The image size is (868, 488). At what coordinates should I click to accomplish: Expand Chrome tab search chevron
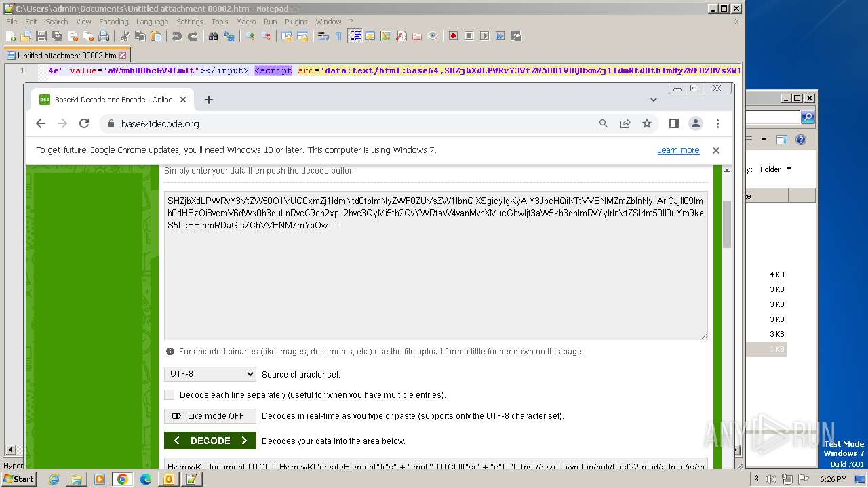pos(653,100)
